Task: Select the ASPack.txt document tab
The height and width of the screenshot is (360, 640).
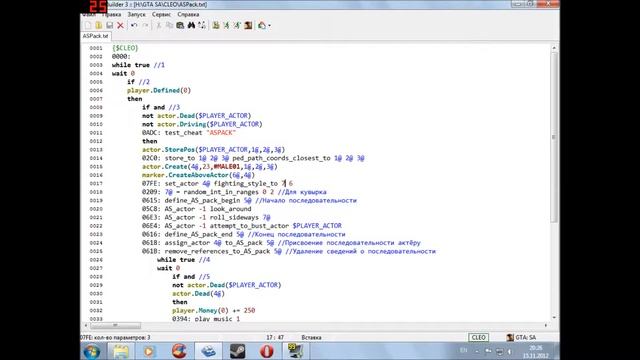Action: pyautogui.click(x=96, y=36)
